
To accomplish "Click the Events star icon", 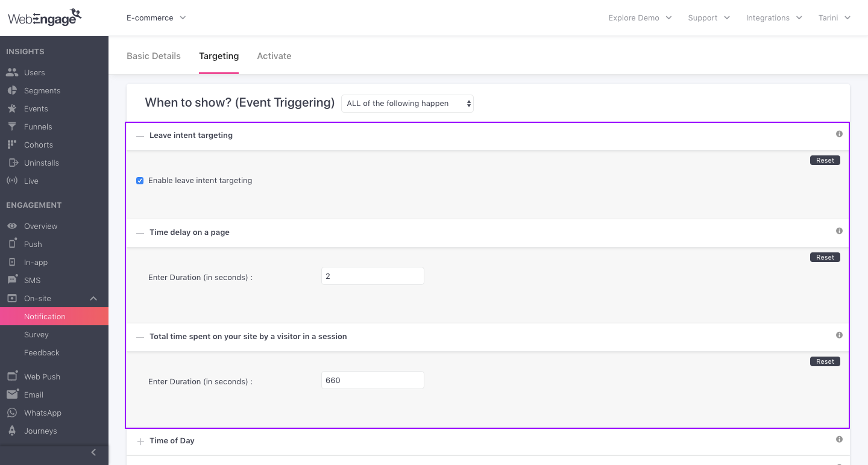I will coord(12,108).
